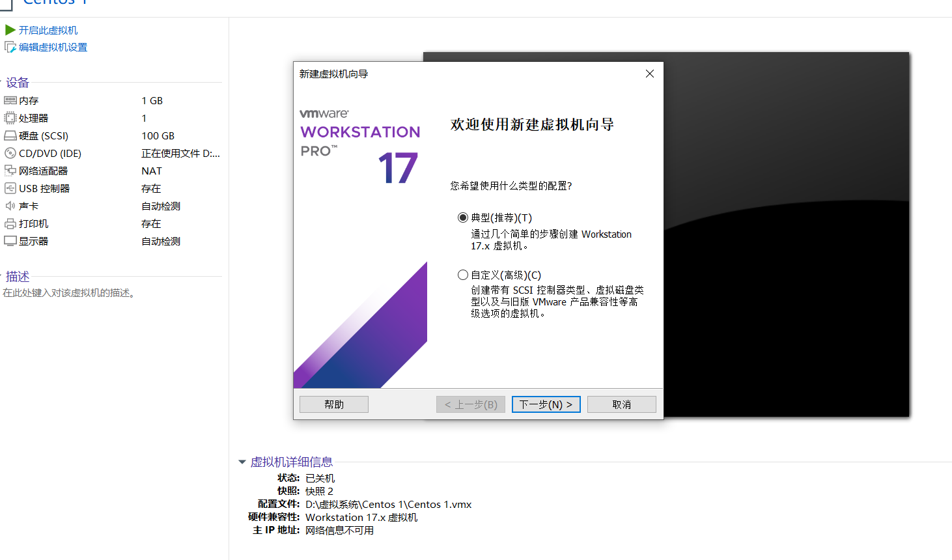Select the printer (打印机) icon
Viewport: 952px width, 560px height.
[x=10, y=223]
